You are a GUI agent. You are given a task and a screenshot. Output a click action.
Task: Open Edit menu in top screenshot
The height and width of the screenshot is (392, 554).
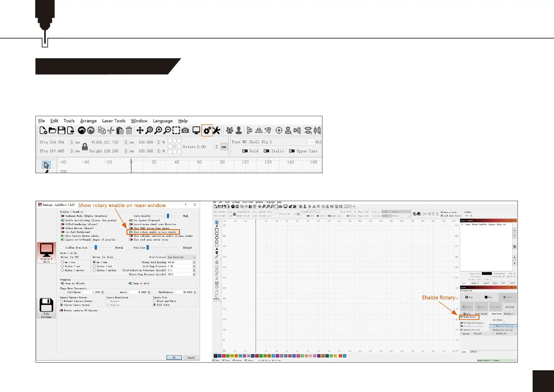(54, 121)
